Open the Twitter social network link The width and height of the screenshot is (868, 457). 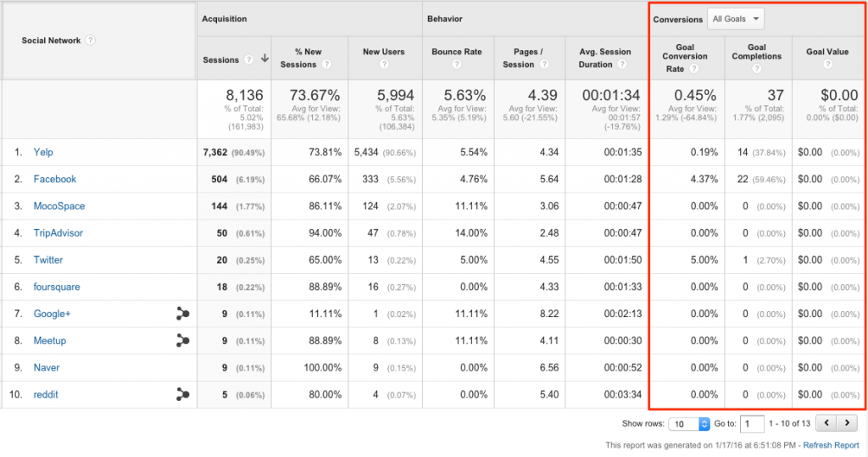tap(48, 259)
